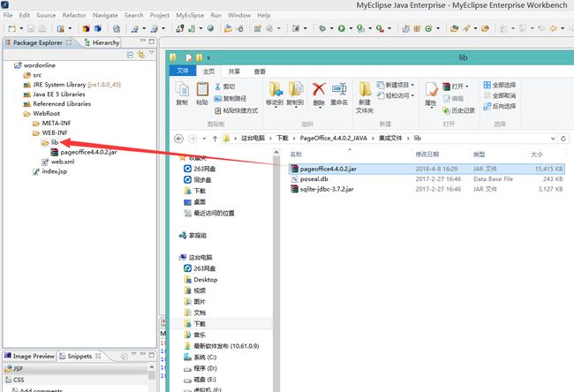The image size is (574, 392).
Task: Select Referenced Libraries node
Action: [x=57, y=103]
